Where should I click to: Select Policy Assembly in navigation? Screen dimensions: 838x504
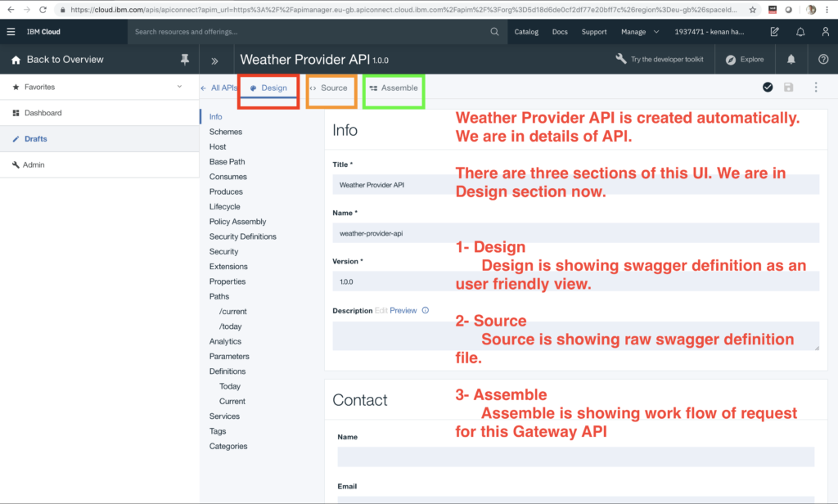pyautogui.click(x=237, y=221)
